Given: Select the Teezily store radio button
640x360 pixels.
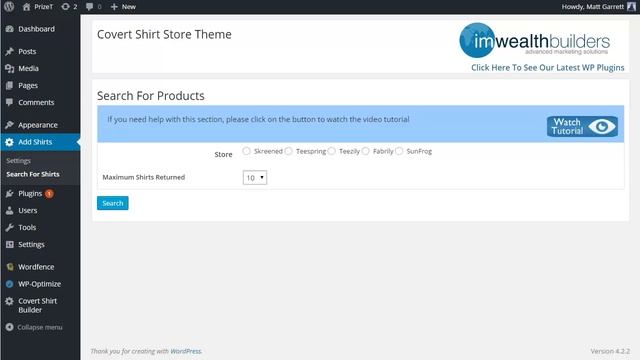Looking at the screenshot, I should [331, 151].
